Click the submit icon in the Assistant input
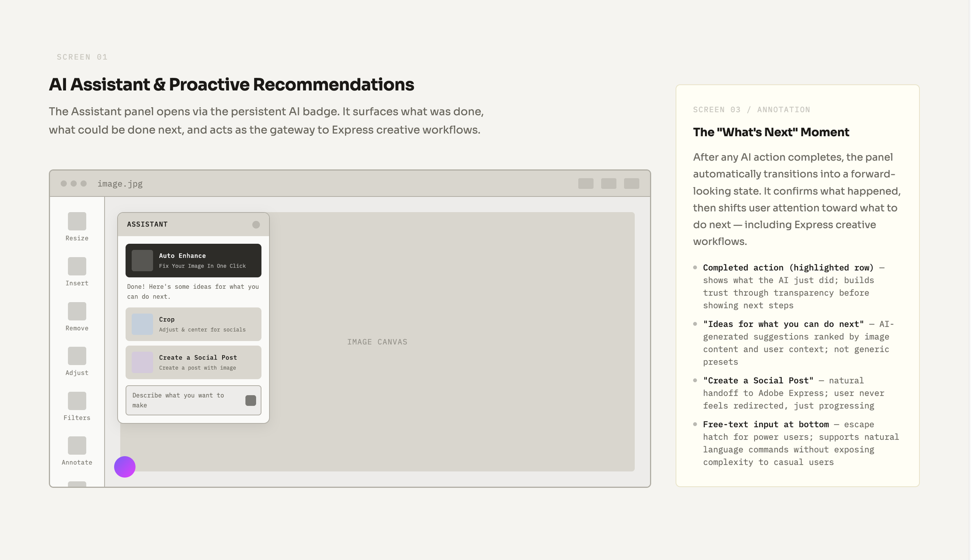The image size is (971, 560). (x=251, y=400)
